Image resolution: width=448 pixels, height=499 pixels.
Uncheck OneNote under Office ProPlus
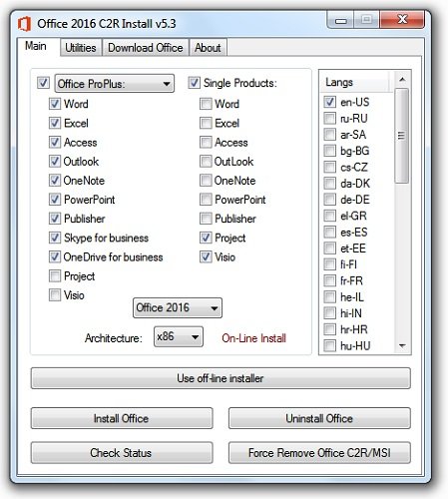coord(55,181)
